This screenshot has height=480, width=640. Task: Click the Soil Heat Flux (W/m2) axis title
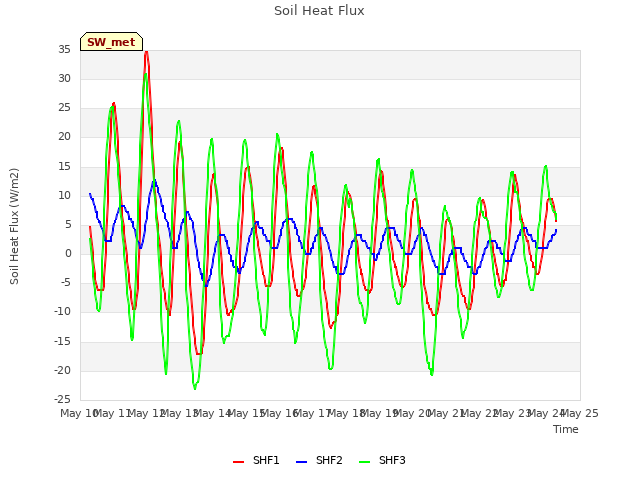pyautogui.click(x=14, y=226)
